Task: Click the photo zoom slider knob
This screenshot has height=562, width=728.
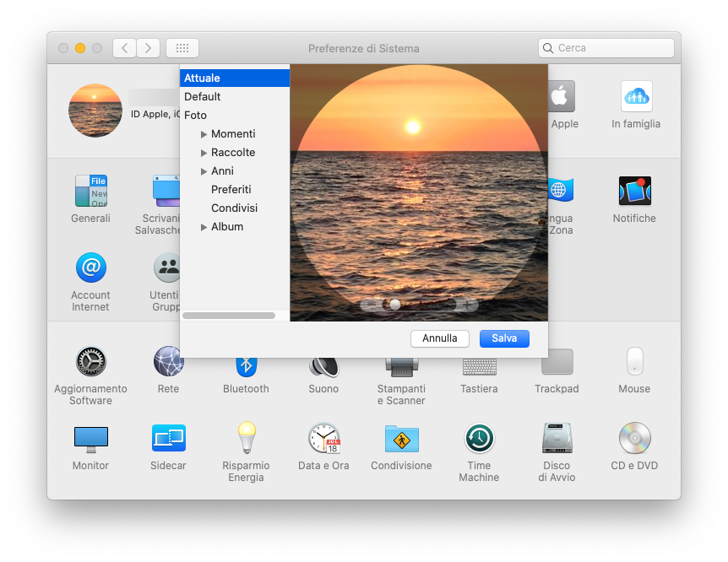Action: (394, 305)
